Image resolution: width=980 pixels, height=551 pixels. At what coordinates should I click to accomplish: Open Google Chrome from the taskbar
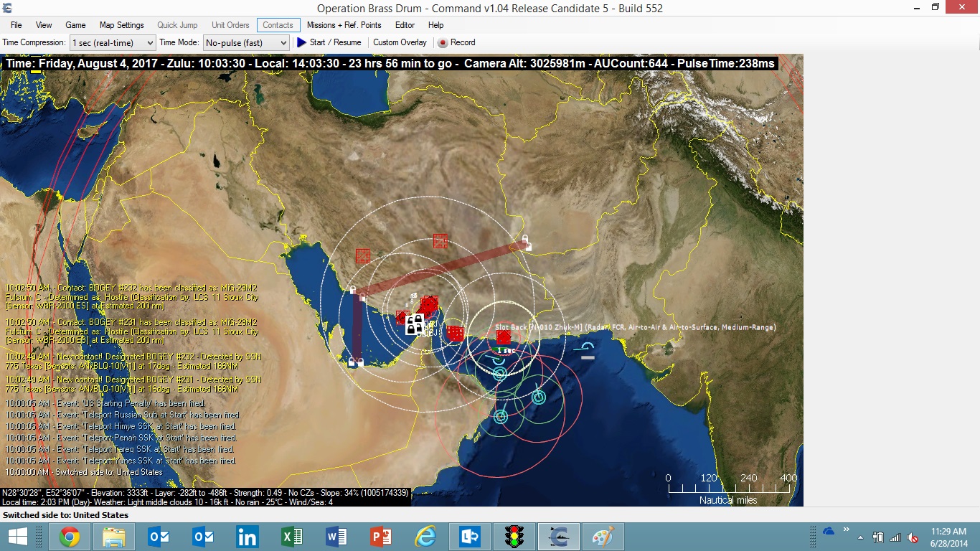pyautogui.click(x=70, y=537)
